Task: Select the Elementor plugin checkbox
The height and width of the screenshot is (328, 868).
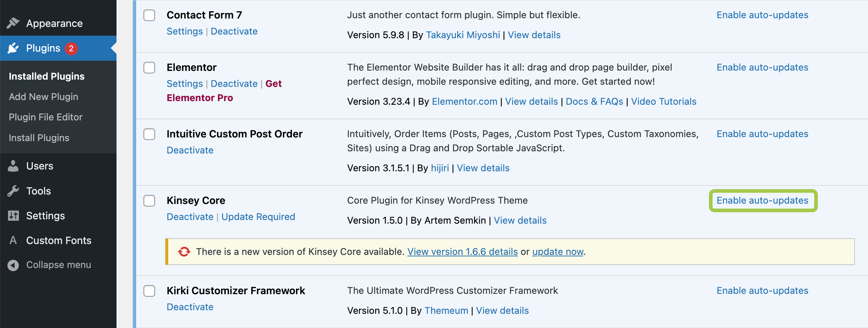Action: click(x=149, y=68)
